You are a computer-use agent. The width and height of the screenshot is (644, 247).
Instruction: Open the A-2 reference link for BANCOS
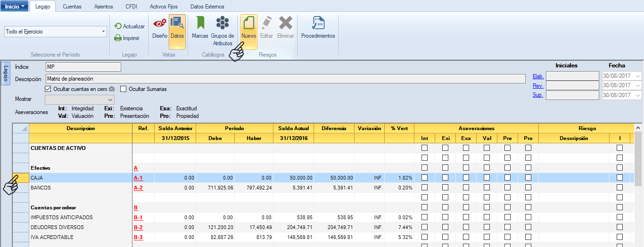click(138, 188)
